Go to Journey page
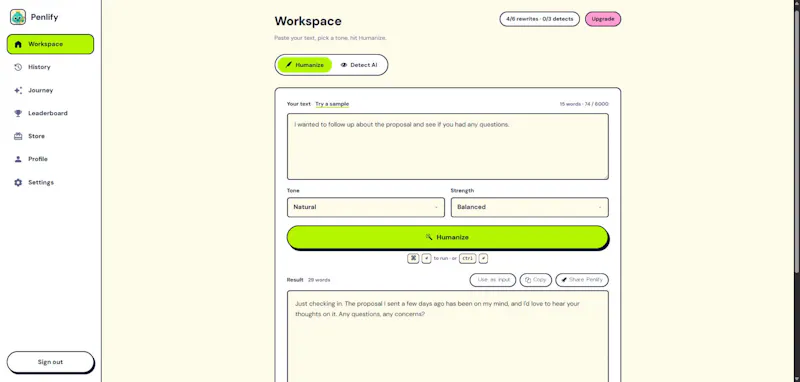The image size is (800, 382). [x=51, y=90]
